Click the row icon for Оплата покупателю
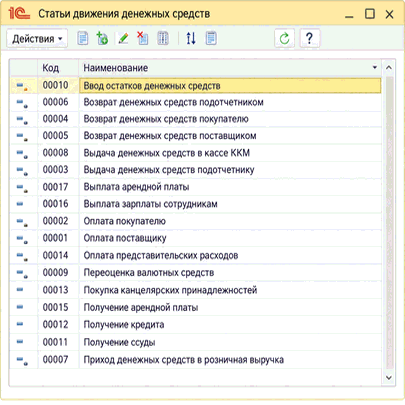 [x=22, y=222]
